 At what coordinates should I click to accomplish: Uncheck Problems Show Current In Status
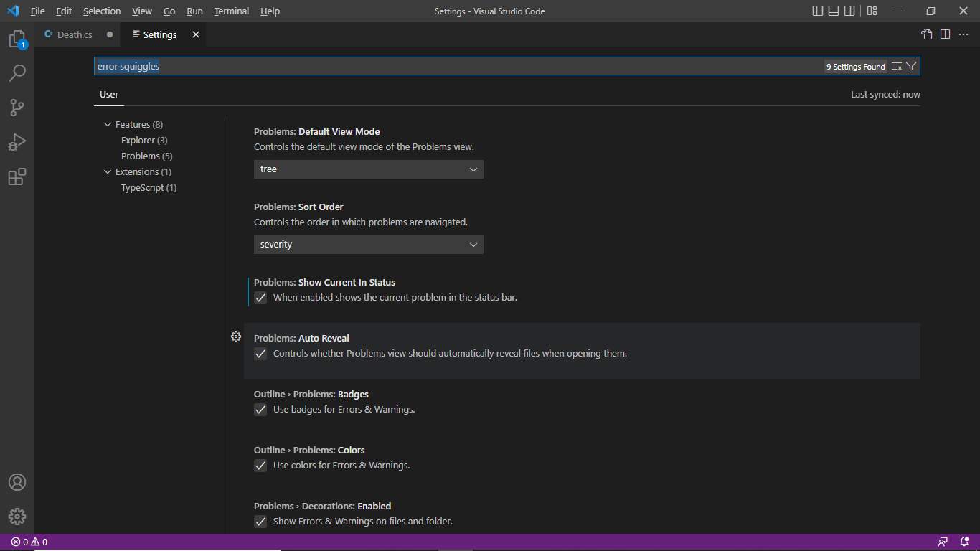point(260,298)
